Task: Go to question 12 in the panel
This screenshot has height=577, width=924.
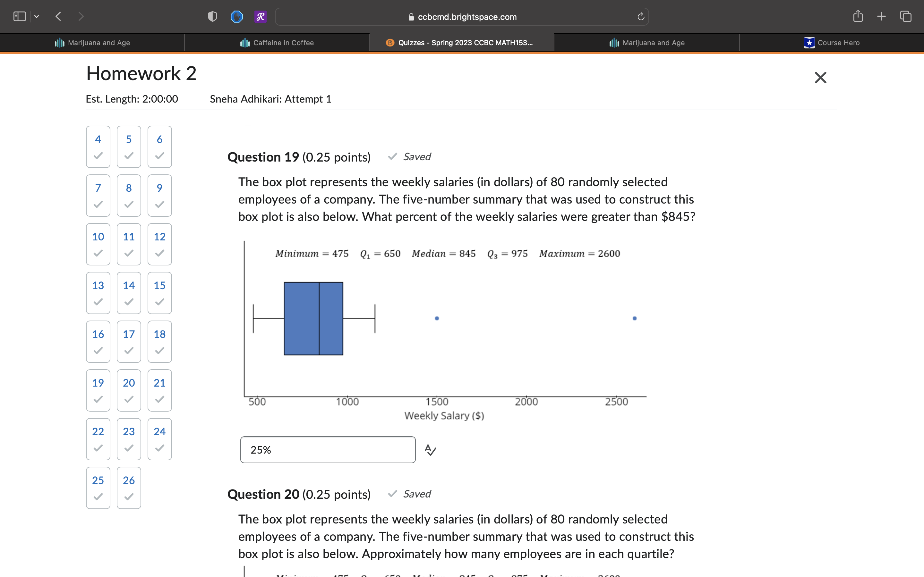Action: [159, 244]
